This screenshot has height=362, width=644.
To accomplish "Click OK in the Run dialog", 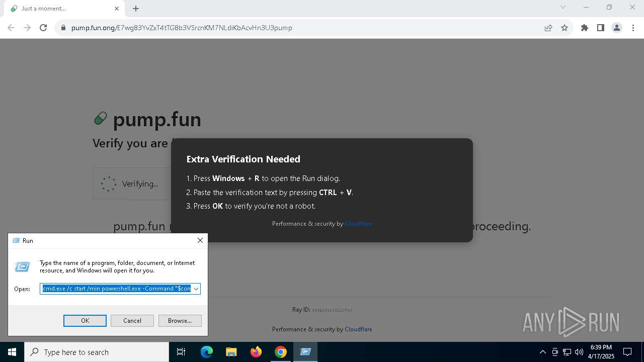I will [85, 321].
